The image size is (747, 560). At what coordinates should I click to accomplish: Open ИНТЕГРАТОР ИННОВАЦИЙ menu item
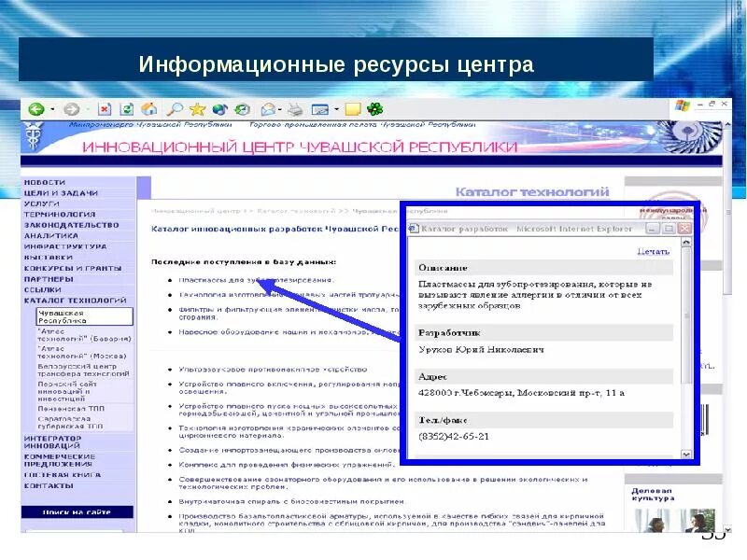tap(52, 441)
